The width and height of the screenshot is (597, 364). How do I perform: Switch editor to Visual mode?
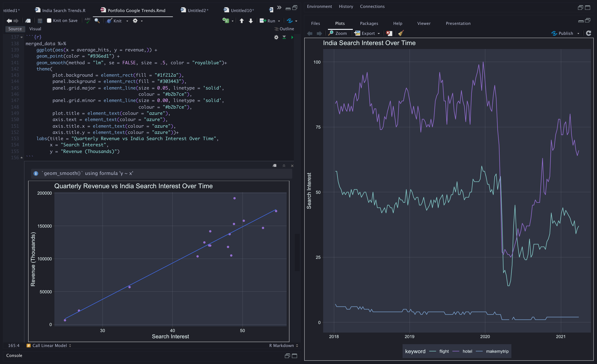click(35, 29)
